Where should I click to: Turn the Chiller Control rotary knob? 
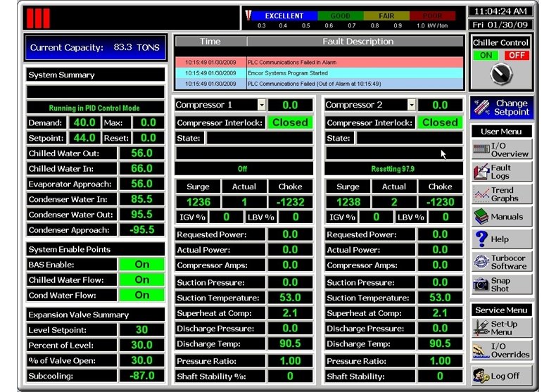501,74
